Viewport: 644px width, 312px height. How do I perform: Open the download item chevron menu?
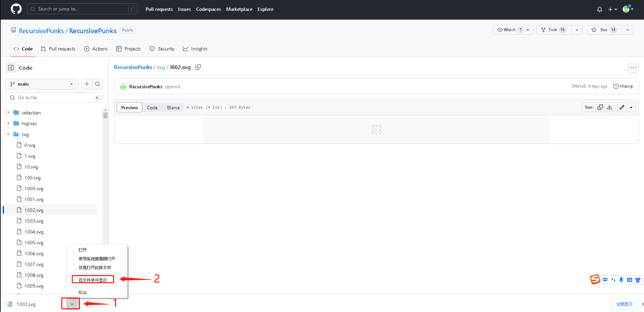point(72,304)
